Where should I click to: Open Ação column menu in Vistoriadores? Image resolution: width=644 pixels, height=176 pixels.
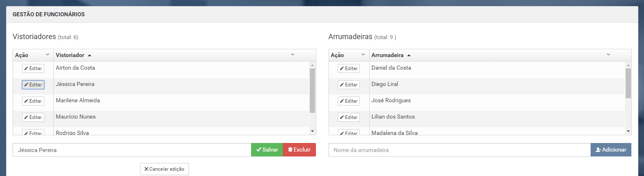tap(47, 55)
